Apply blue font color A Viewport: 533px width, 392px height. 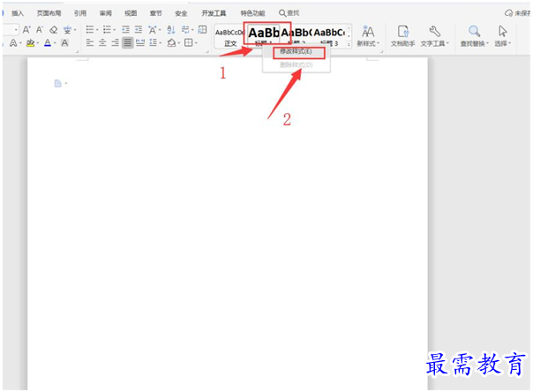pyautogui.click(x=48, y=43)
